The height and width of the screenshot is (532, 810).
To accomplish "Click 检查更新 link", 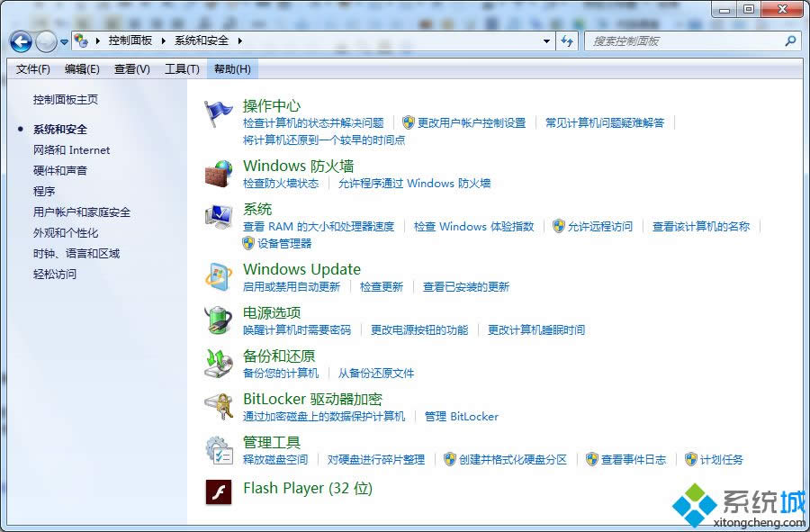I will [x=382, y=286].
